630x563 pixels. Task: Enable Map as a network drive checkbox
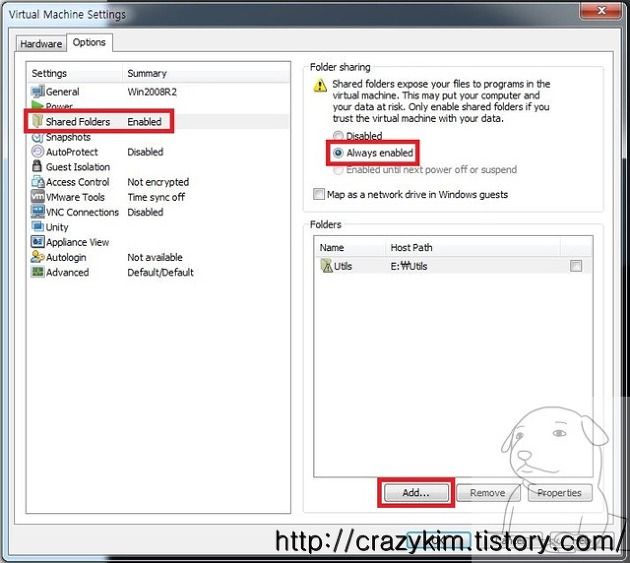click(x=319, y=194)
